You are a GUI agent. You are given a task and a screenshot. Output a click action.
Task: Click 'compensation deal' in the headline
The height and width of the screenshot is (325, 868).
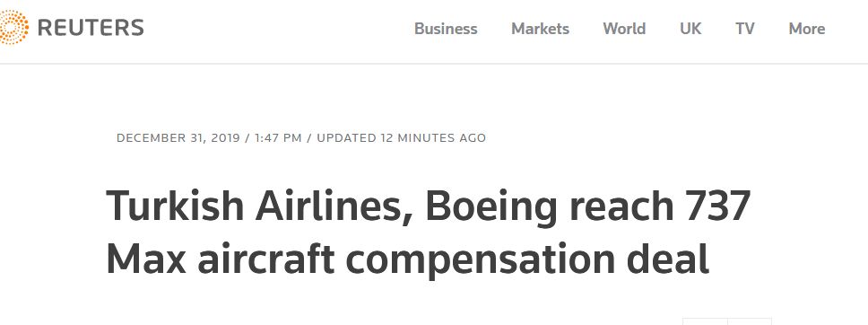click(x=527, y=260)
